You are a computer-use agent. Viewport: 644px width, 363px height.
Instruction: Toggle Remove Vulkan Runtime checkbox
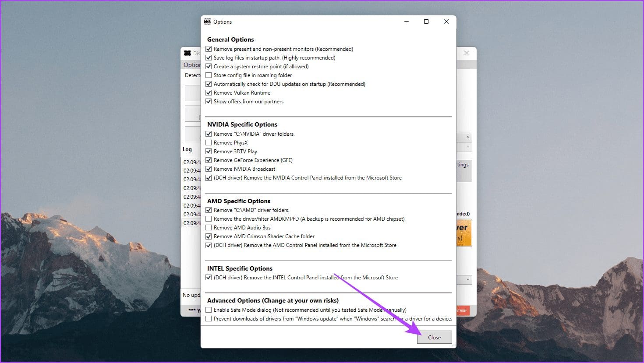point(209,93)
